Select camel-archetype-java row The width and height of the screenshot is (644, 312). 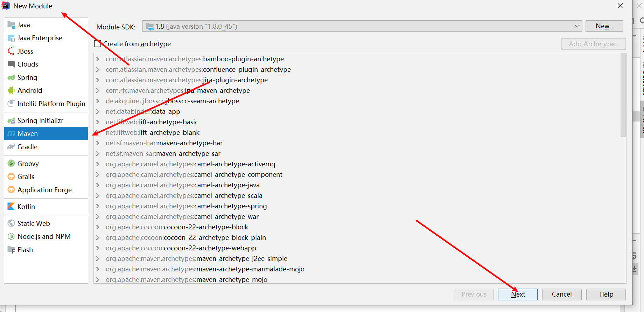coord(357,185)
